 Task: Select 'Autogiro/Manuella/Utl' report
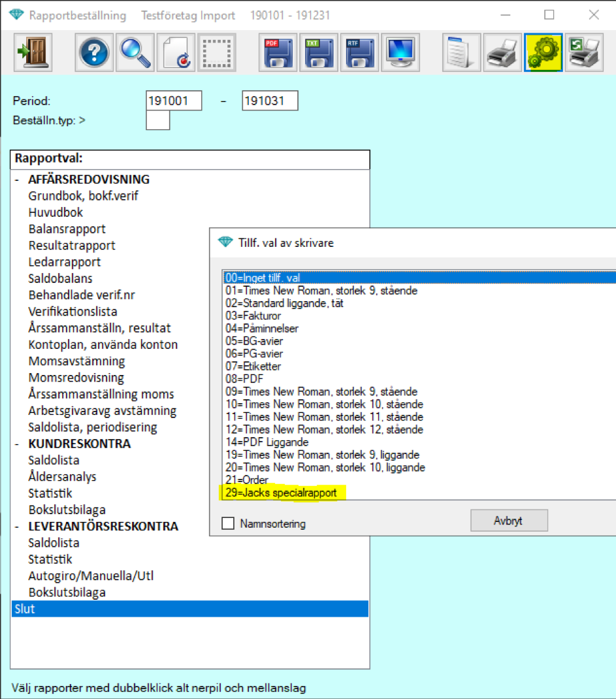click(91, 576)
